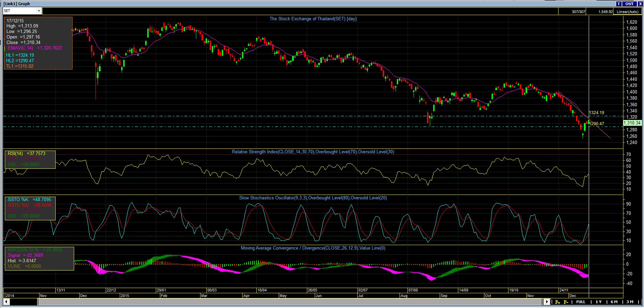644x308 pixels.
Task: Click the HL2 =1290.47 legend entry
Action: pos(20,61)
